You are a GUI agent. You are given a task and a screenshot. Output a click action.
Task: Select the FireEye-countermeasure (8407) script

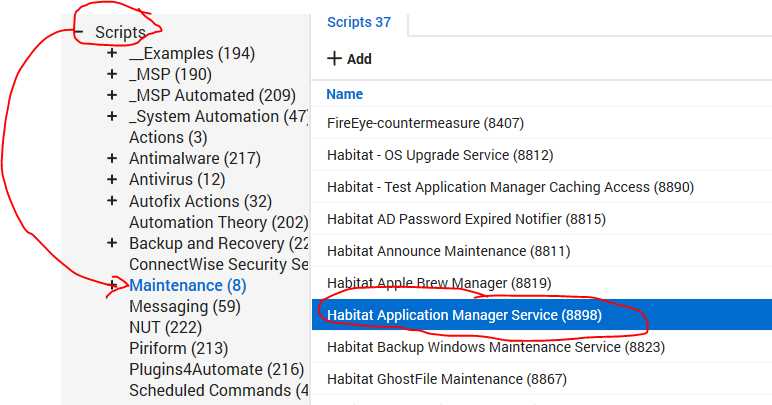click(x=425, y=123)
